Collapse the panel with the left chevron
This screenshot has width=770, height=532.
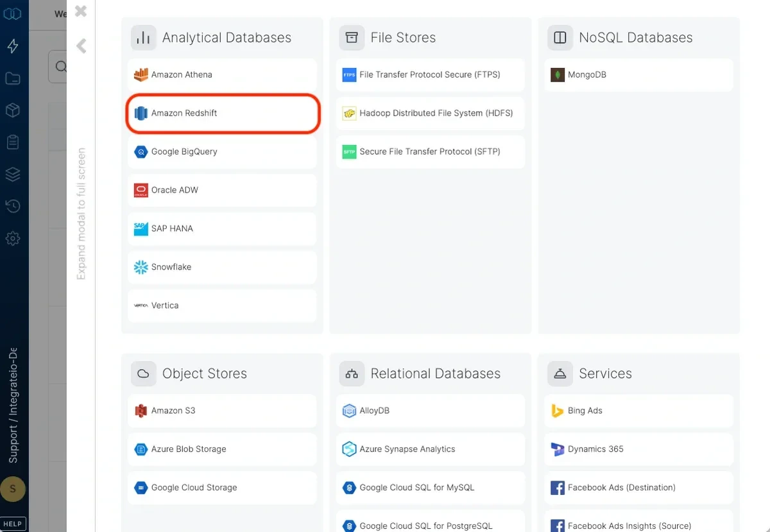(x=80, y=46)
